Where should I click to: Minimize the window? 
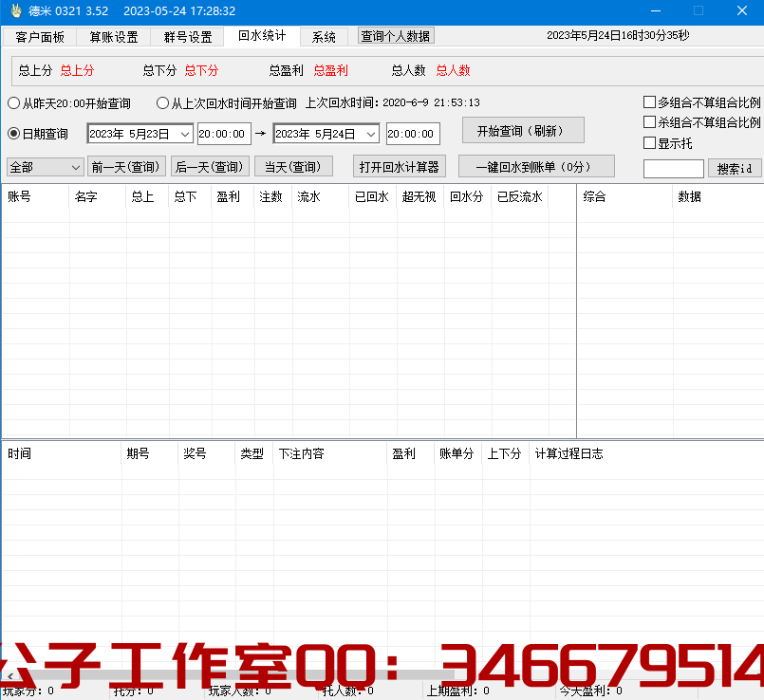[656, 10]
